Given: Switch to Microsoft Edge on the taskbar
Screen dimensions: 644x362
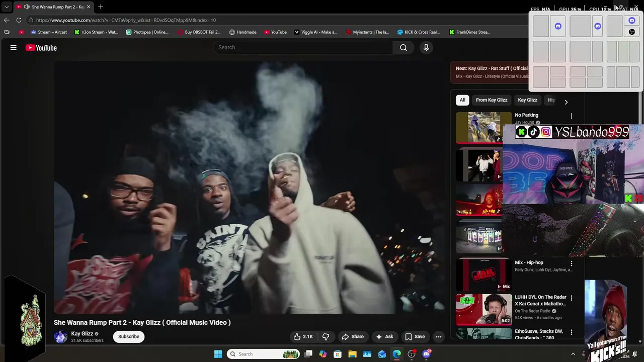Looking at the screenshot, I should pyautogui.click(x=397, y=354).
